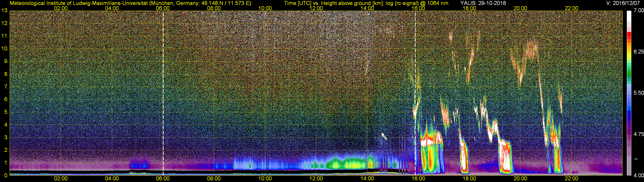The width and height of the screenshot is (644, 182).
Task: Click the 02:00 label on the bottom time axis
Action: (61, 179)
